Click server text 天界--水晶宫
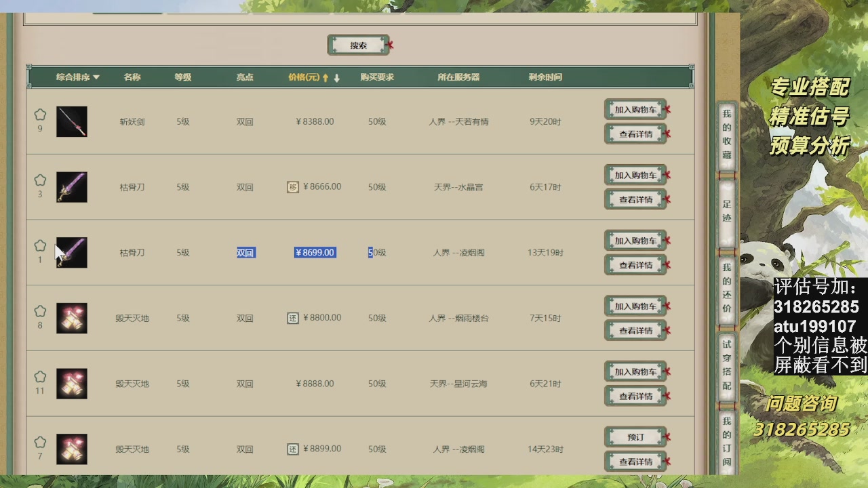 click(458, 187)
